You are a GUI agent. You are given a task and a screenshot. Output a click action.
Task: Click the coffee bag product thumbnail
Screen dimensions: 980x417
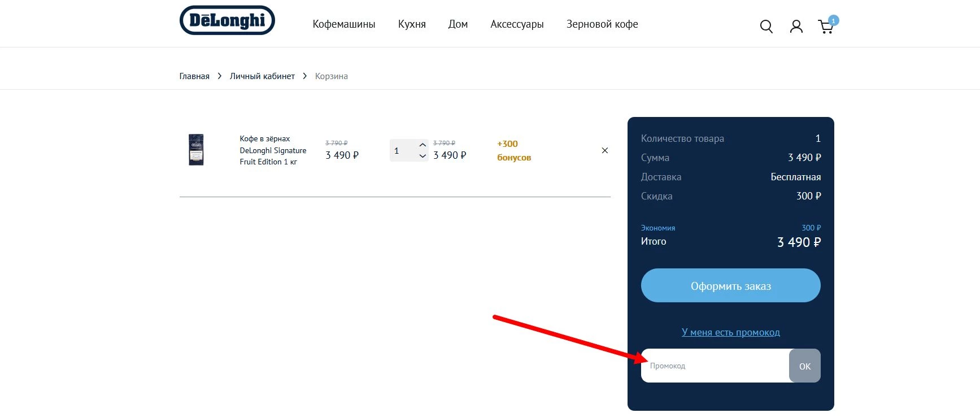(x=196, y=150)
